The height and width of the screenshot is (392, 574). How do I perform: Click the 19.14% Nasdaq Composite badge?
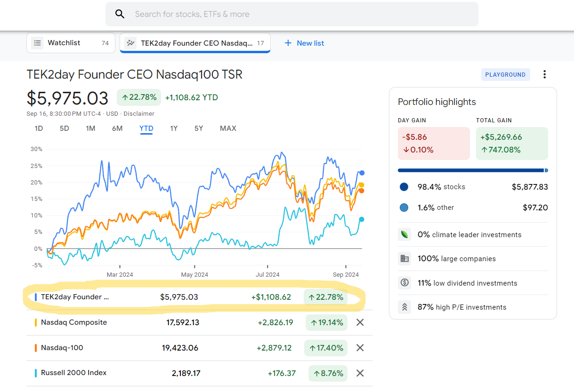point(326,322)
